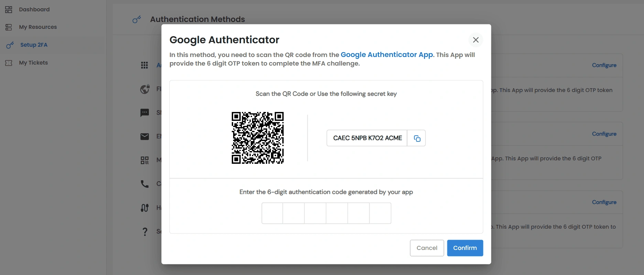This screenshot has height=275, width=644.
Task: Select Setup 2FA menu item
Action: (34, 45)
